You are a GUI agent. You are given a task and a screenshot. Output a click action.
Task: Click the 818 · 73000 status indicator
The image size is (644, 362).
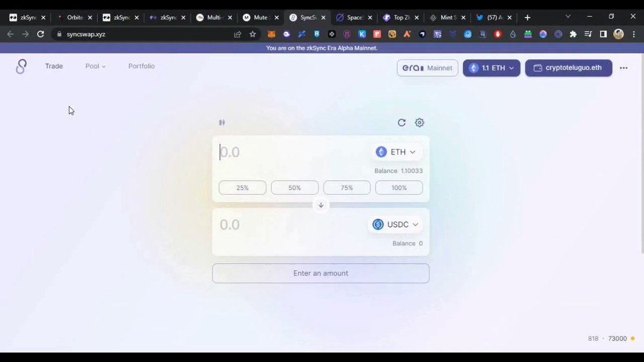pyautogui.click(x=611, y=339)
